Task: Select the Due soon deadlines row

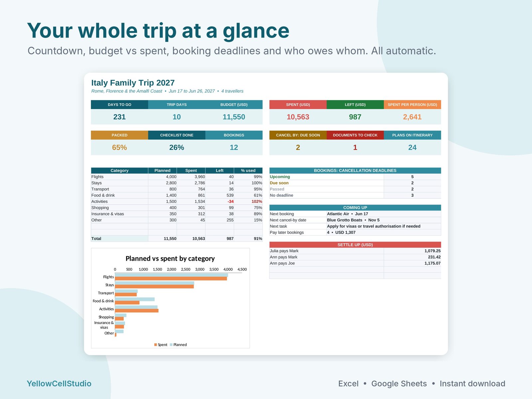Action: (x=355, y=183)
